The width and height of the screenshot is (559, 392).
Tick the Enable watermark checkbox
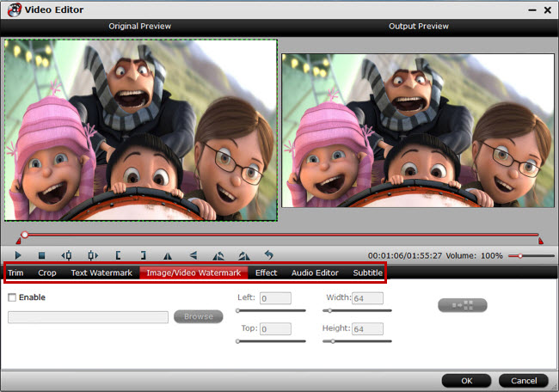point(12,297)
